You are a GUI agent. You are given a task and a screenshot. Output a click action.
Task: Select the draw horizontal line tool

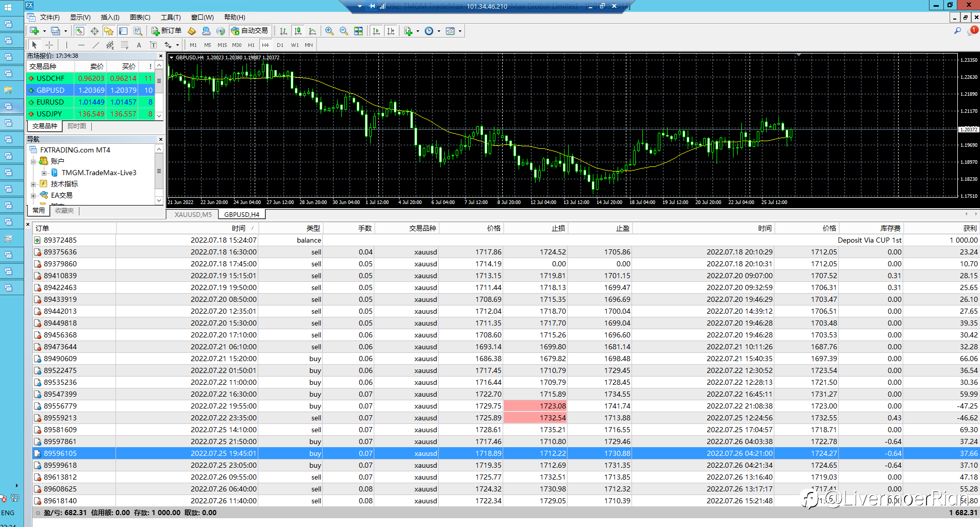coord(81,45)
